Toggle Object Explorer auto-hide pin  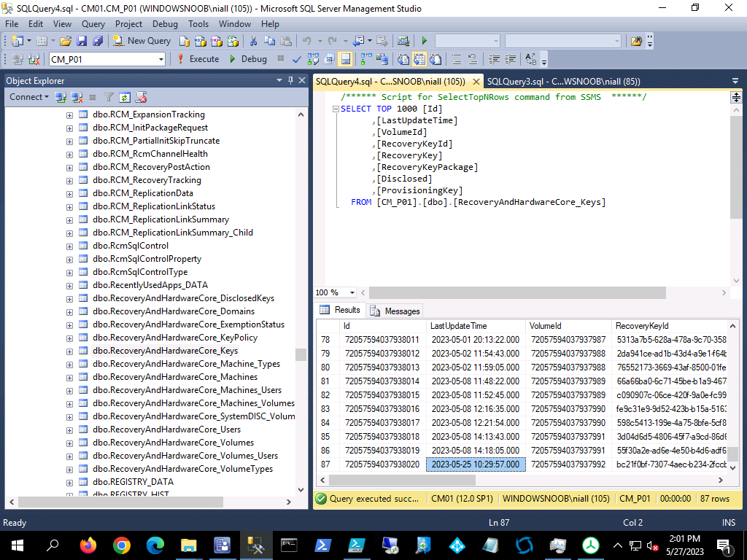[x=290, y=80]
